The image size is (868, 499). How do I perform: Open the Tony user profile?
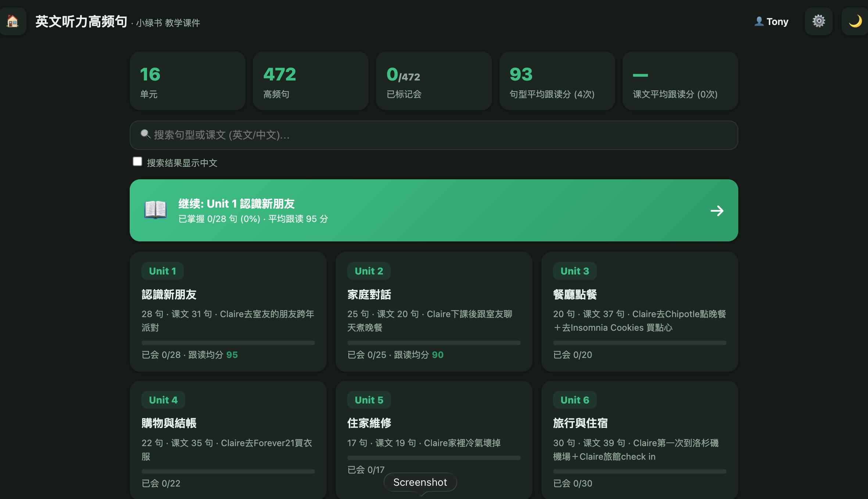(771, 22)
